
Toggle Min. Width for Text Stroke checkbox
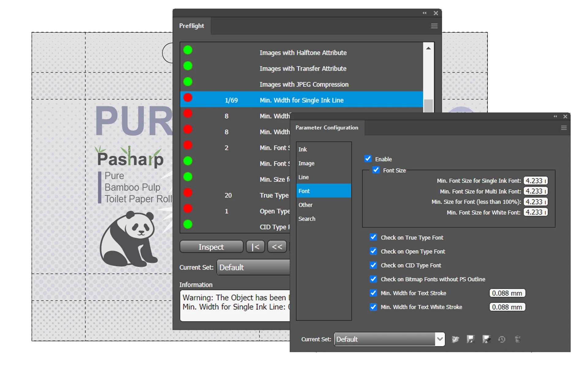click(x=373, y=293)
